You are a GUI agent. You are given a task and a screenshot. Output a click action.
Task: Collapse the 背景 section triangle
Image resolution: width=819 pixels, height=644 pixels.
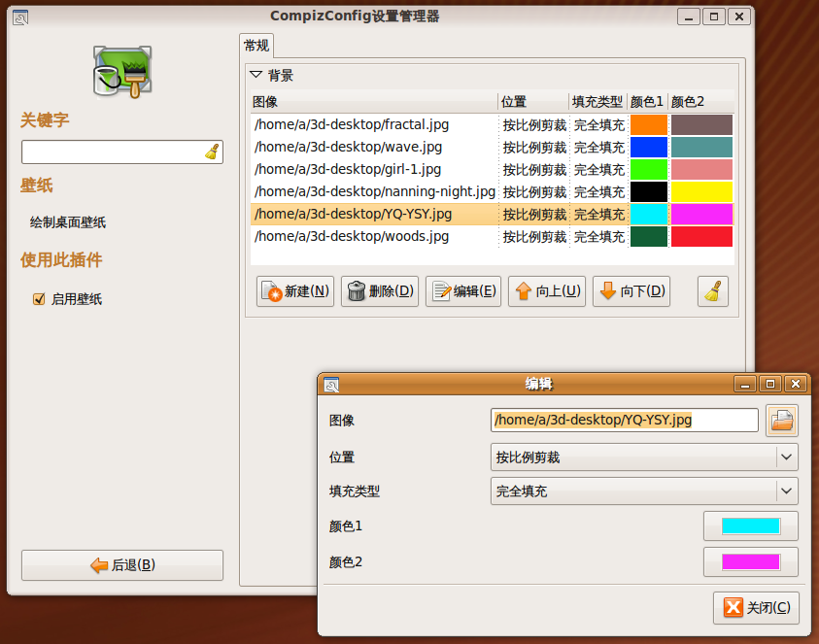(256, 75)
